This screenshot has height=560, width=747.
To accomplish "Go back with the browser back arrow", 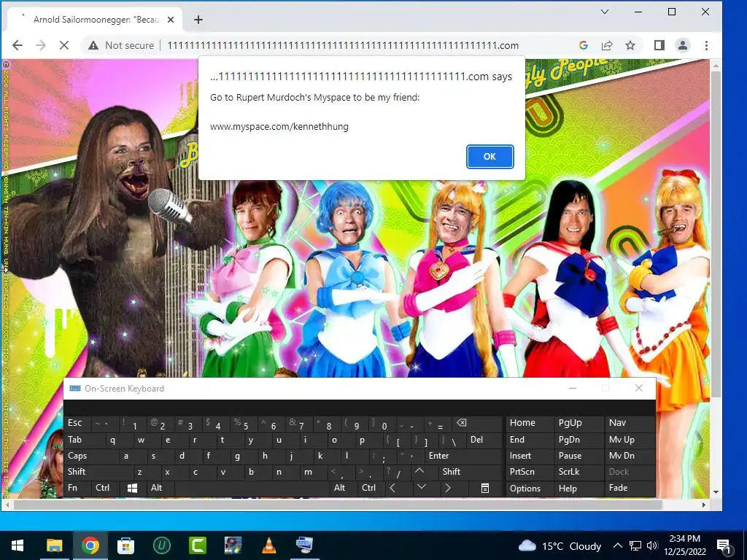I will 18,45.
